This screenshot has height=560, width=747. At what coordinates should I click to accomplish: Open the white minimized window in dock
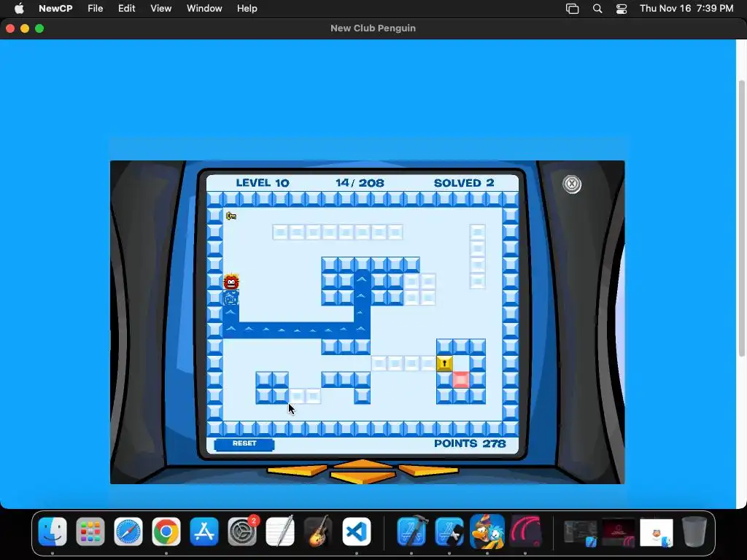(x=657, y=532)
